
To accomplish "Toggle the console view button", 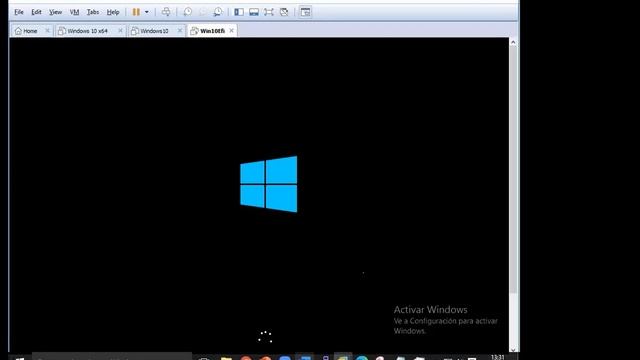I will 305,12.
